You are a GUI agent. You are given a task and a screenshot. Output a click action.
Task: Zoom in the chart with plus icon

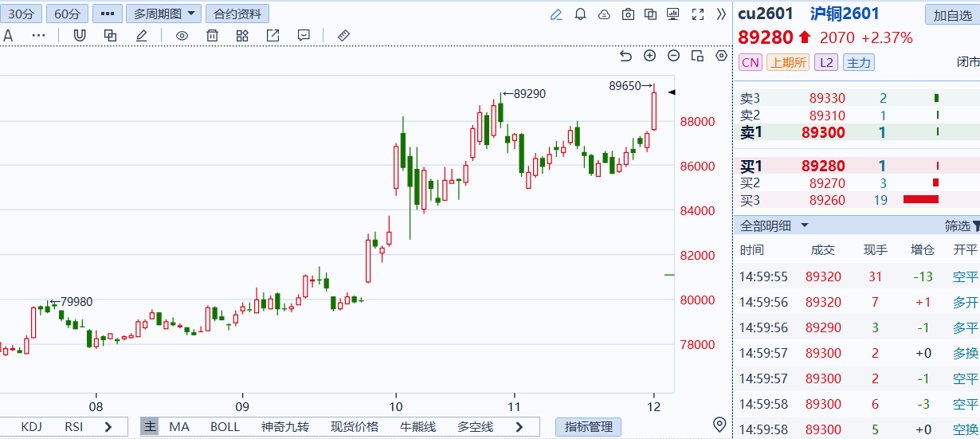coord(649,56)
